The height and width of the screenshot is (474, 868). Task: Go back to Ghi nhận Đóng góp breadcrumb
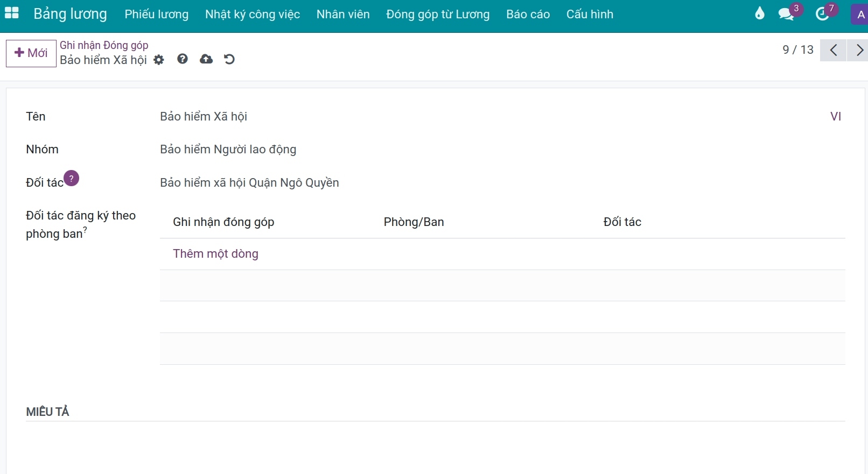[104, 45]
